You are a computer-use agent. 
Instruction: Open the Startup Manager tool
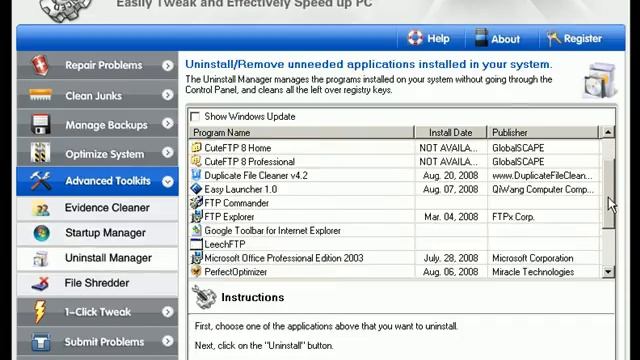pyautogui.click(x=98, y=233)
